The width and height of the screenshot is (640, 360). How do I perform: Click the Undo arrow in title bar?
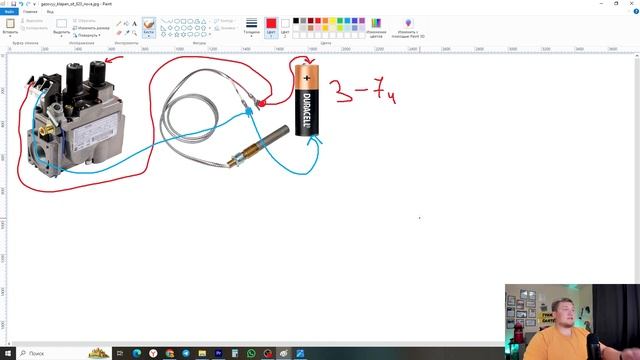pyautogui.click(x=21, y=4)
